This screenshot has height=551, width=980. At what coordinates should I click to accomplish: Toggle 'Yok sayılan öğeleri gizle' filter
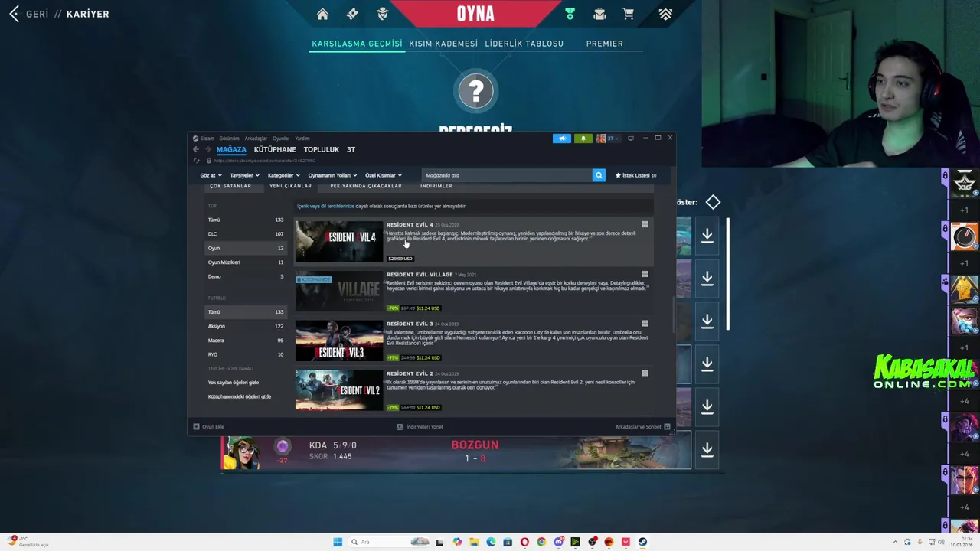tap(234, 383)
